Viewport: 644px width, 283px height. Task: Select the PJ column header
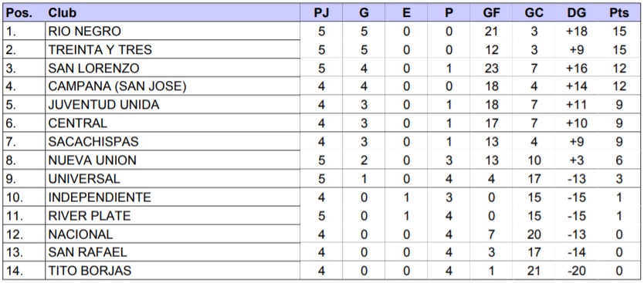tap(321, 12)
